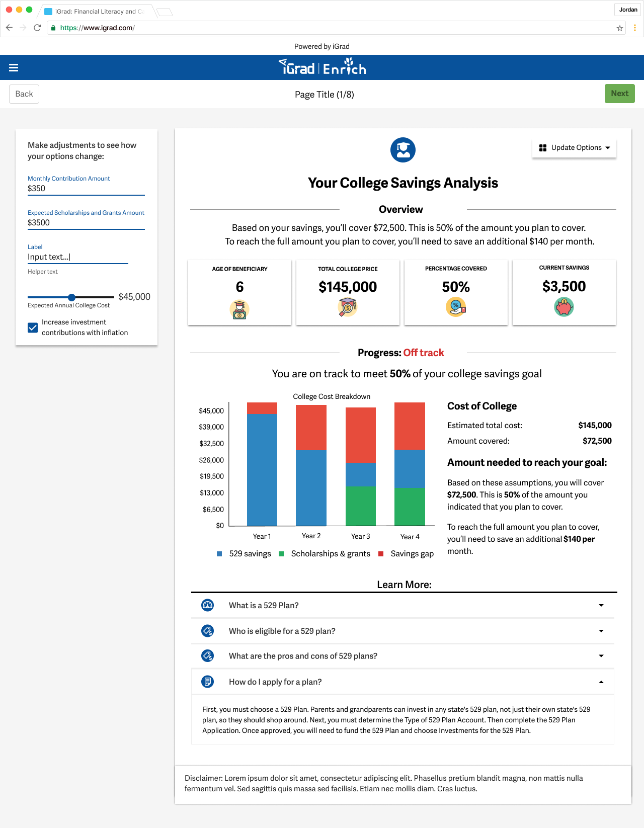Collapse the How do I apply for a plan section
Viewport: 644px width, 828px height.
[x=403, y=682]
